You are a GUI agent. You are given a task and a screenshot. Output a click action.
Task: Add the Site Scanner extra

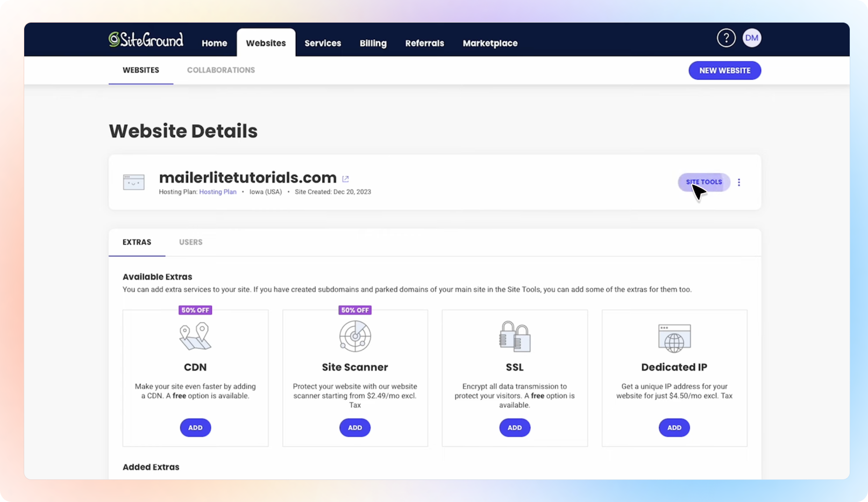355,428
